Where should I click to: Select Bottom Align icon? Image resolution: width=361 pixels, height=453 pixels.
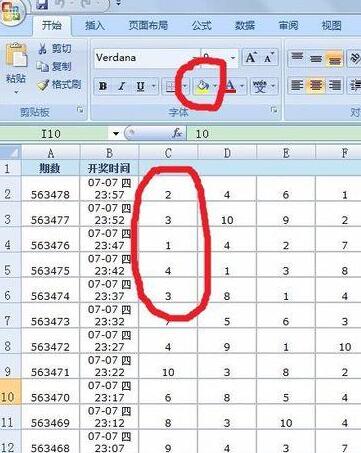(x=335, y=59)
